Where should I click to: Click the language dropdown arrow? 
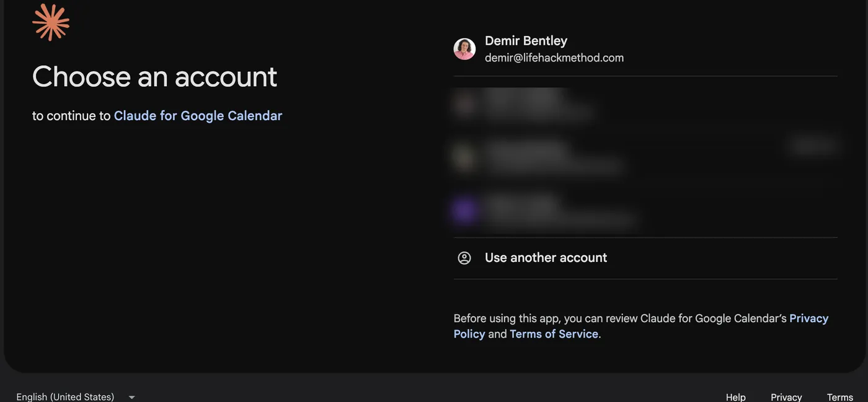tap(131, 397)
